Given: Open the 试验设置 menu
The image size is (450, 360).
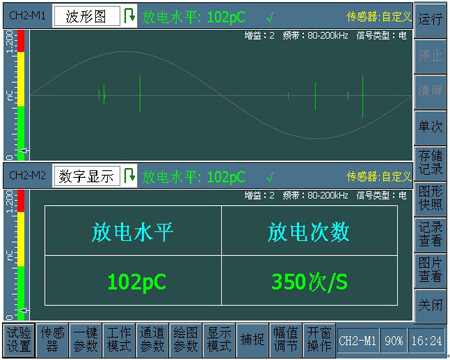Looking at the screenshot, I should click(19, 339).
